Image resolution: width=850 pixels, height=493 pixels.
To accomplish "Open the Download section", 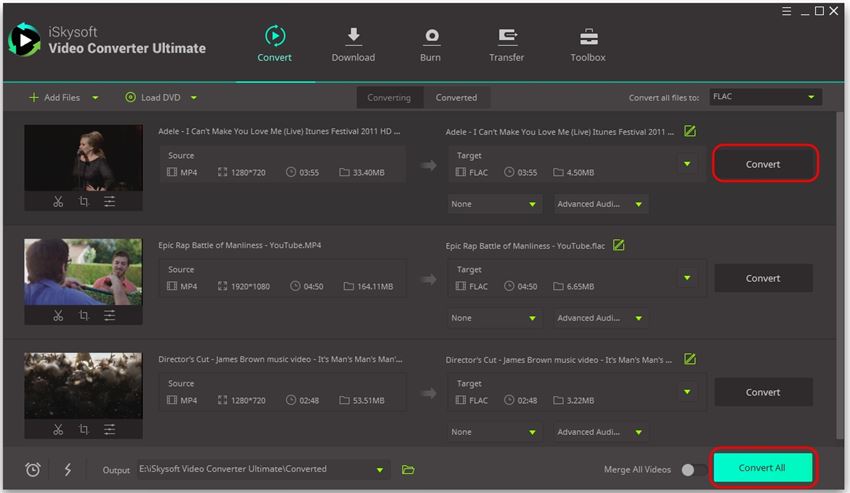I will [x=353, y=45].
